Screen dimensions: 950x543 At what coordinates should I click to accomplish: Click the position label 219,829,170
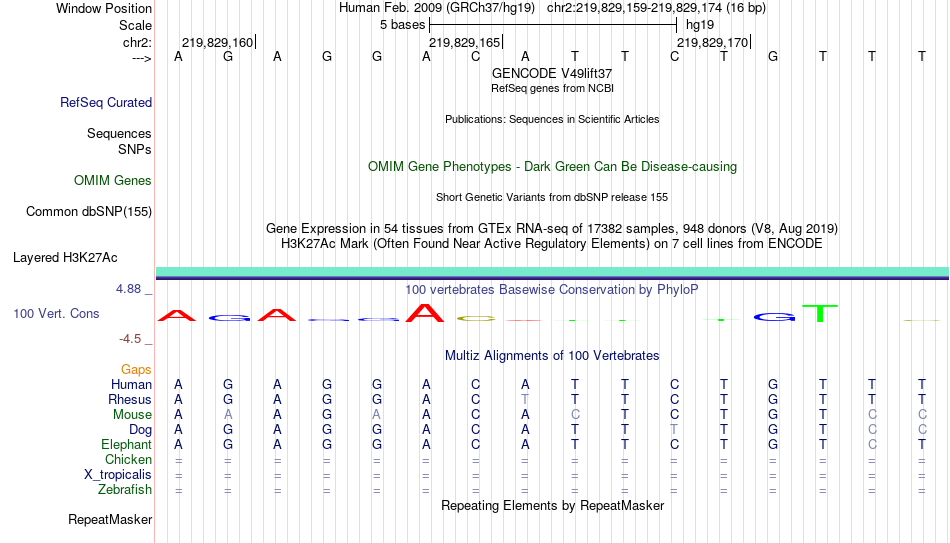[712, 42]
